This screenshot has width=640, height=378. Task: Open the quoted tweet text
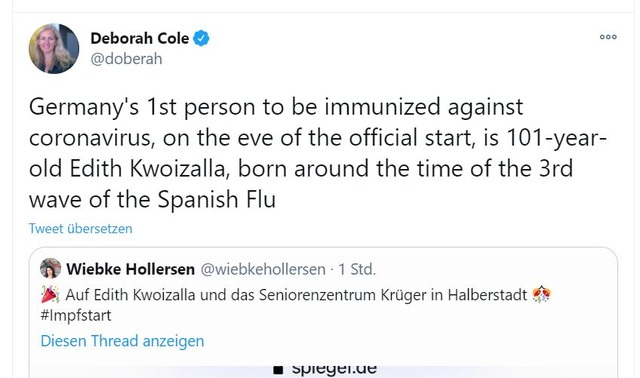coord(296,305)
